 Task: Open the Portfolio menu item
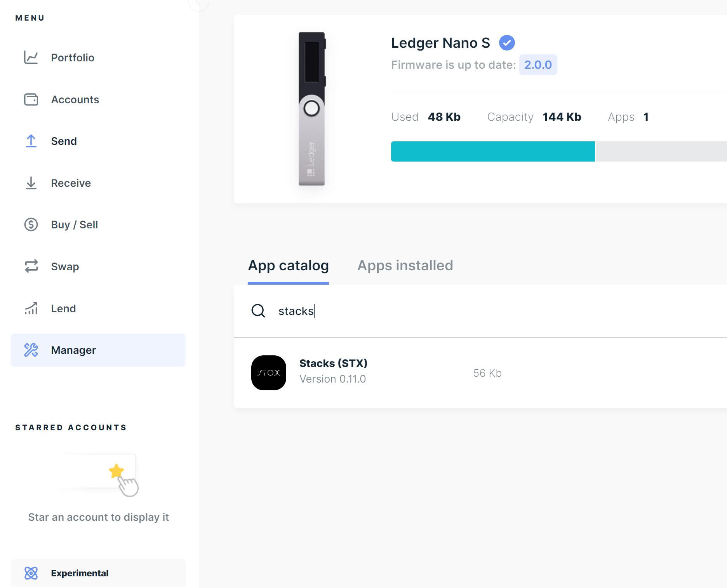coord(98,57)
